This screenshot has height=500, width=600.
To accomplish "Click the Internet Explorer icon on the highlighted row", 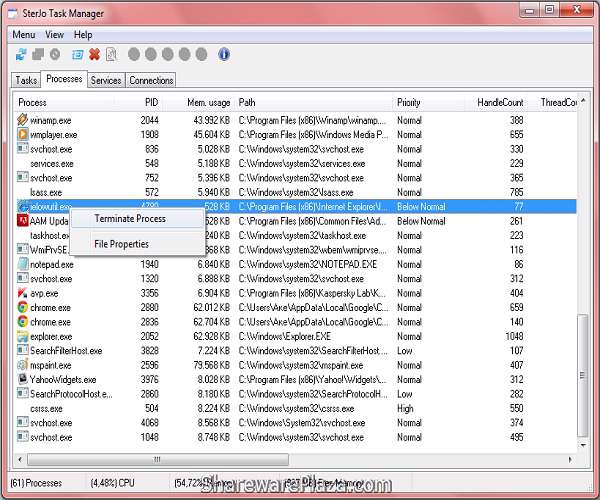I will point(23,207).
